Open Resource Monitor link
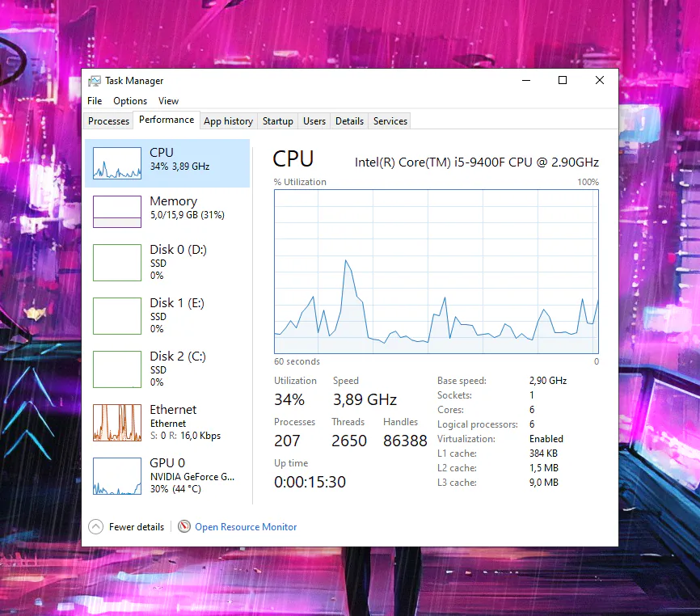The height and width of the screenshot is (616, 700). click(246, 527)
